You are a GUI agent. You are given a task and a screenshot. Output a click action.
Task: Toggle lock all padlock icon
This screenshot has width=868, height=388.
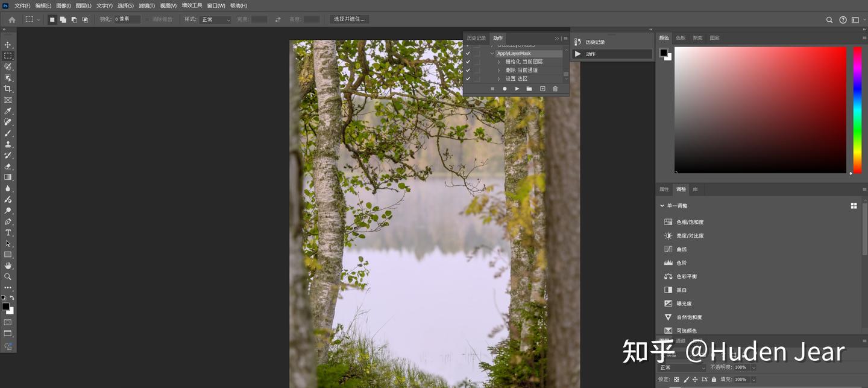[714, 380]
